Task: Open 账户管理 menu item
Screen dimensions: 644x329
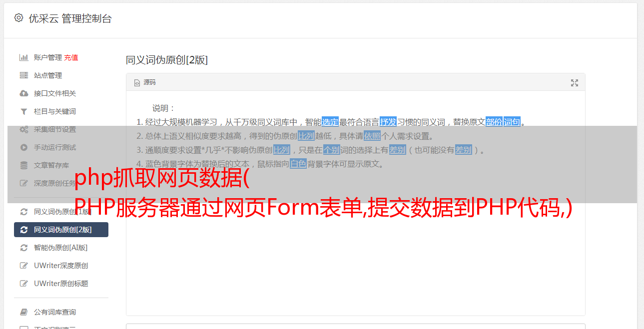Action: [x=48, y=57]
